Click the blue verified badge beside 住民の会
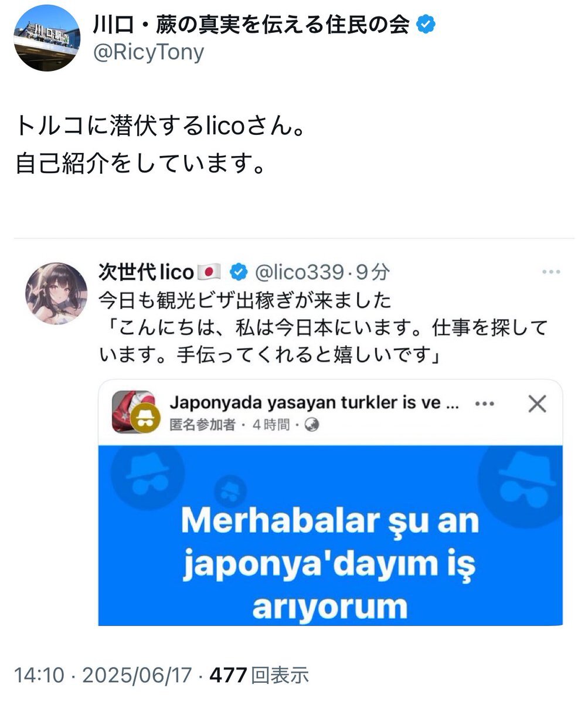The image size is (588, 704). coord(425,25)
